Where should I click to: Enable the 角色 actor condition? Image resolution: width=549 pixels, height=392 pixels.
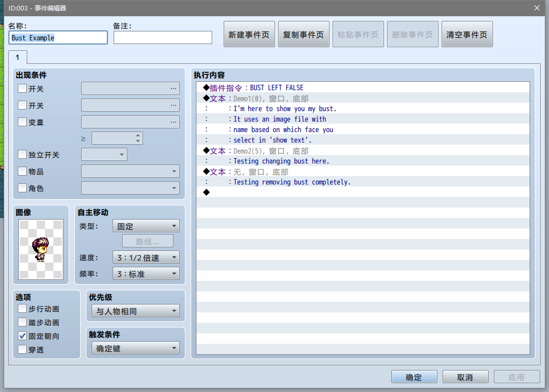[x=22, y=188]
